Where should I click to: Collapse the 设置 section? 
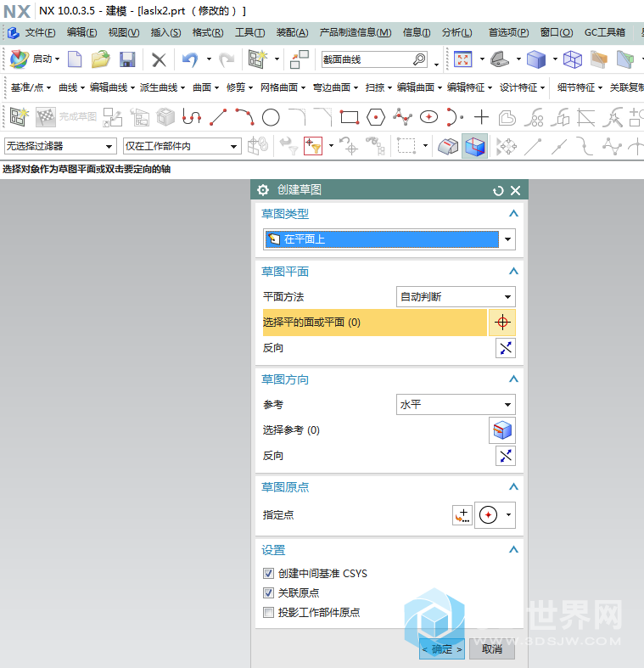[x=513, y=549]
